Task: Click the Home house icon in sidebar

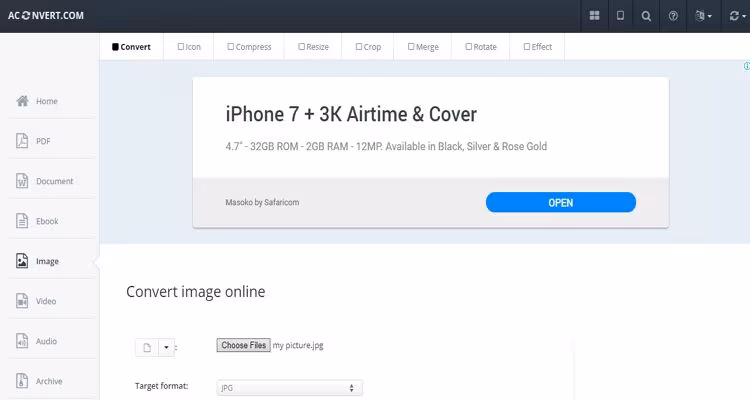Action: click(x=22, y=101)
